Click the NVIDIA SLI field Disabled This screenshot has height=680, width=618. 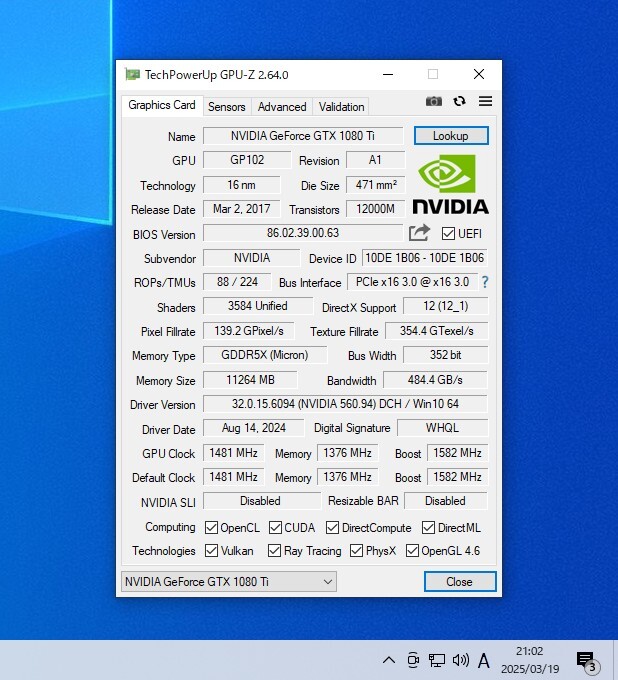coord(262,501)
